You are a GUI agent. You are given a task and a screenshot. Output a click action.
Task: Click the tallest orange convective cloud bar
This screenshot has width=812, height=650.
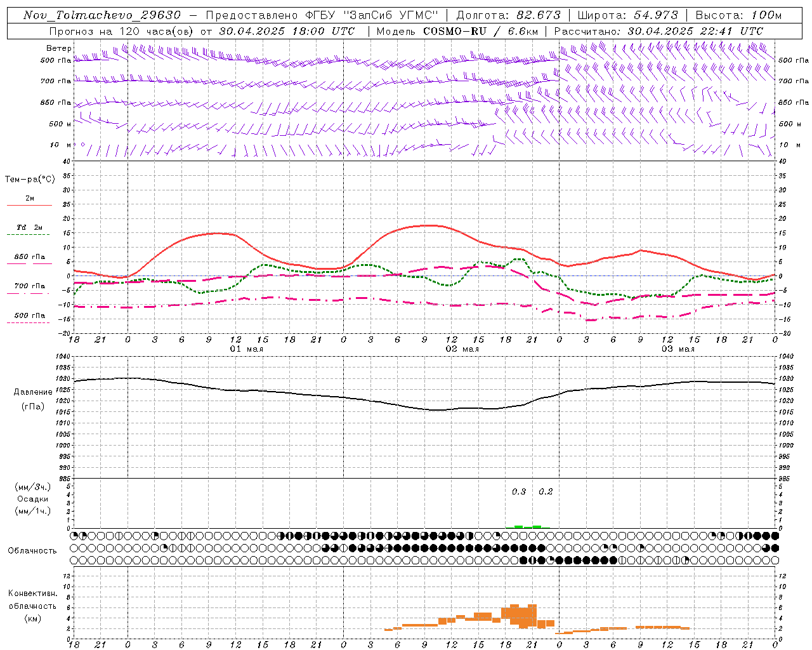pos(532,616)
